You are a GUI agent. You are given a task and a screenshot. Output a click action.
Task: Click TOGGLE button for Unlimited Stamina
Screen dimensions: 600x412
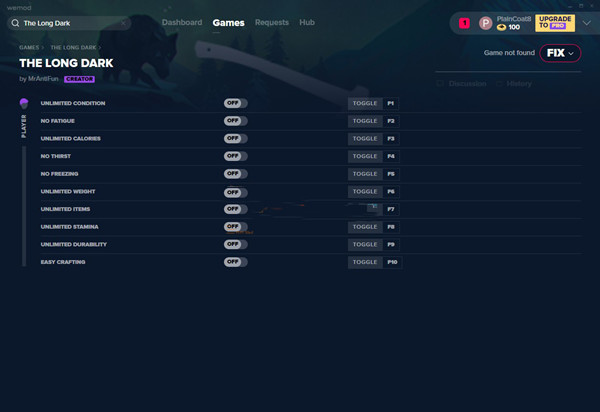(365, 227)
